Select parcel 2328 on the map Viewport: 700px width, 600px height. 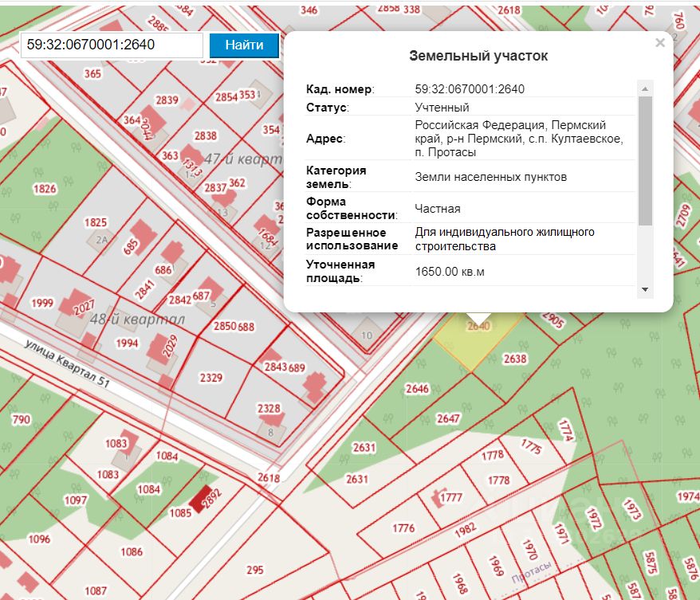pyautogui.click(x=269, y=408)
